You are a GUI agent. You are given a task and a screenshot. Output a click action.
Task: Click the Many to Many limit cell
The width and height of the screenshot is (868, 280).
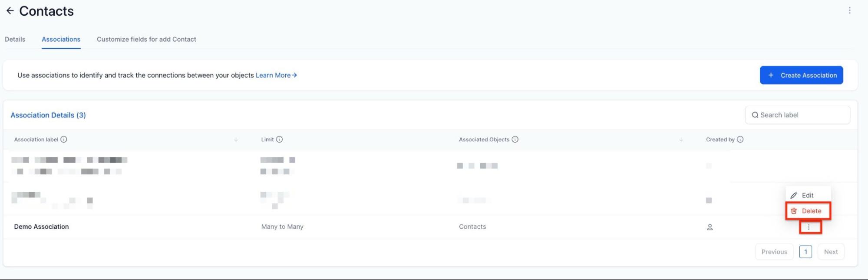[282, 227]
